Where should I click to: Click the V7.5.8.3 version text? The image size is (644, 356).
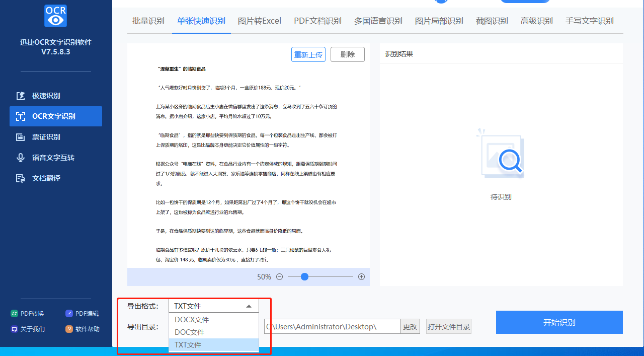click(56, 52)
